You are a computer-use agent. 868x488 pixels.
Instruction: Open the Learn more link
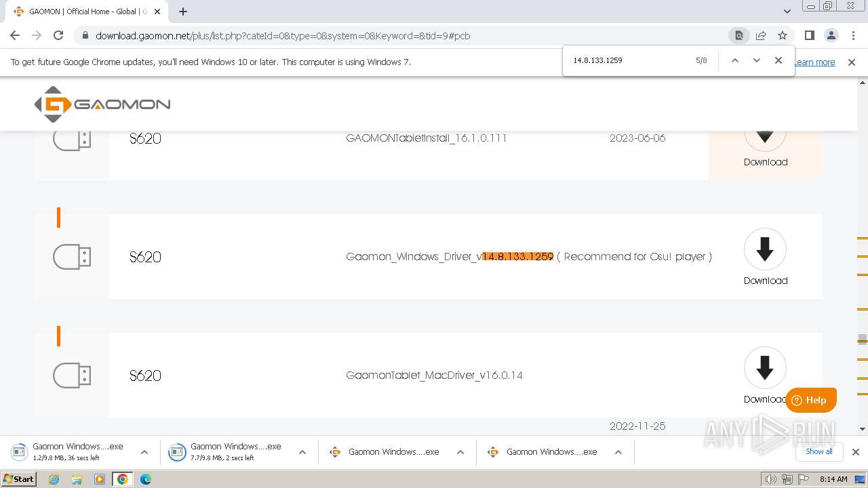[x=815, y=62]
